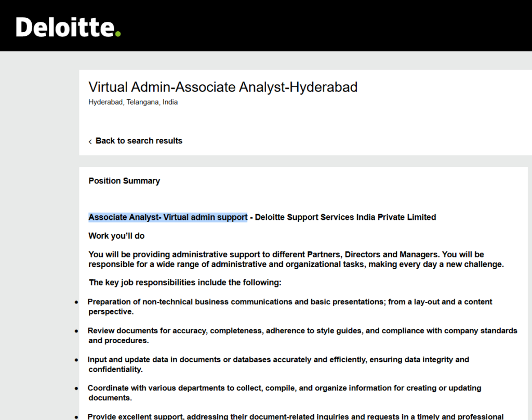Click the job title Virtual Admin-Associate Analyst-Hyderabad
The height and width of the screenshot is (420, 532).
click(x=223, y=87)
